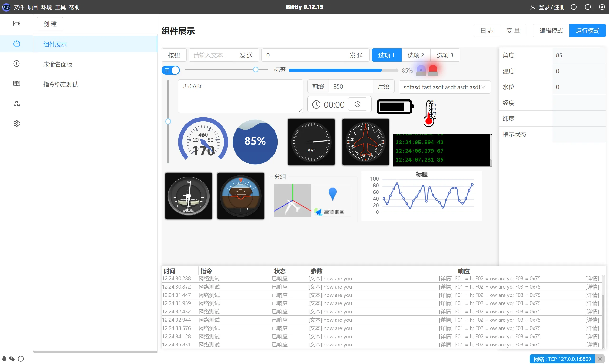Select radio option 选项 1

click(387, 55)
